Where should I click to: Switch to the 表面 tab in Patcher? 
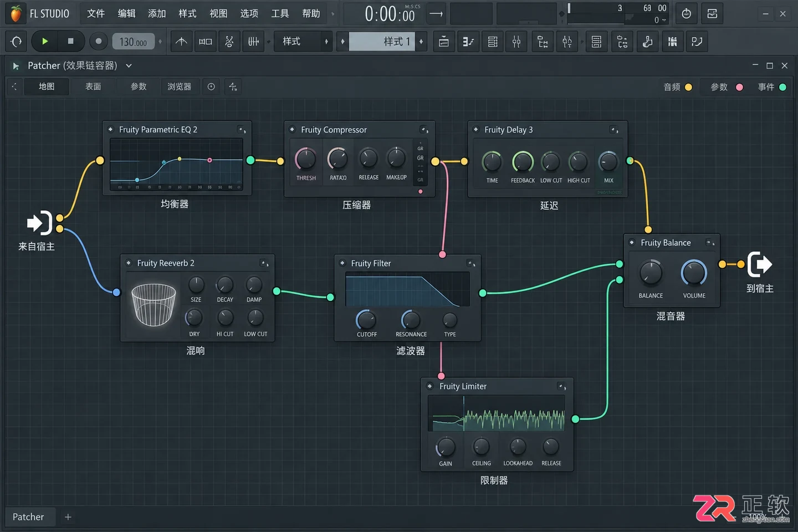pyautogui.click(x=93, y=86)
